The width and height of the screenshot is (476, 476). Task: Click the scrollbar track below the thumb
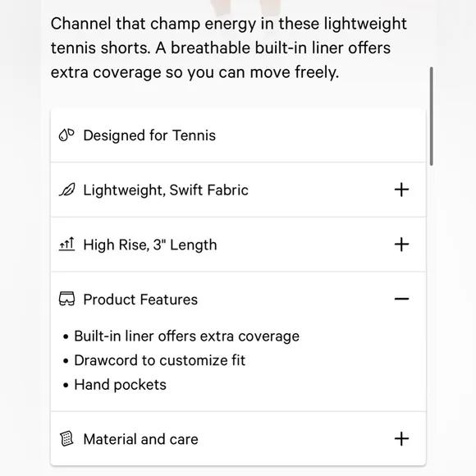[432, 304]
